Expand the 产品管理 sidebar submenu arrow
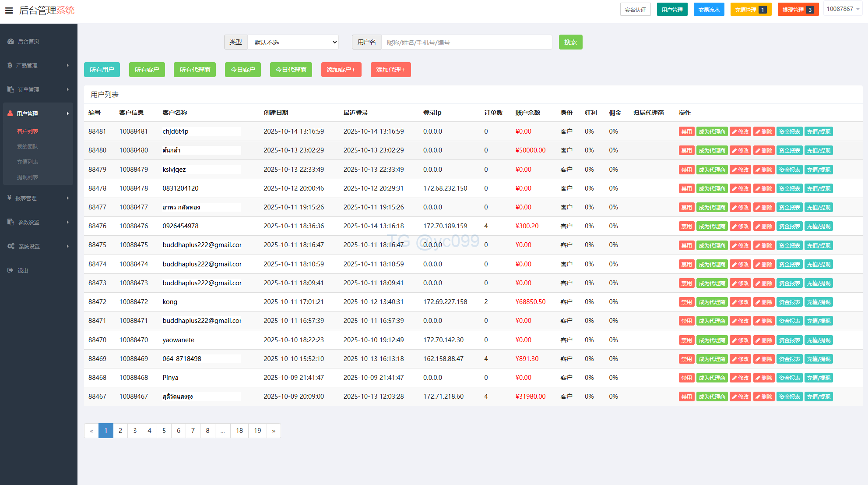The width and height of the screenshot is (868, 485). (67, 65)
